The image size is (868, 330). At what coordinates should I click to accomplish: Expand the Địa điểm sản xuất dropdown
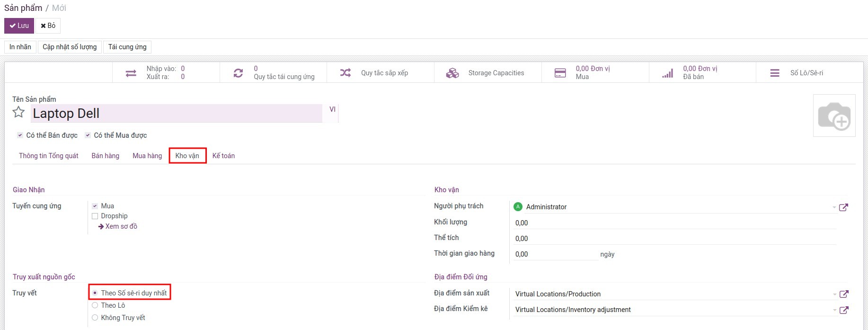[834, 294]
